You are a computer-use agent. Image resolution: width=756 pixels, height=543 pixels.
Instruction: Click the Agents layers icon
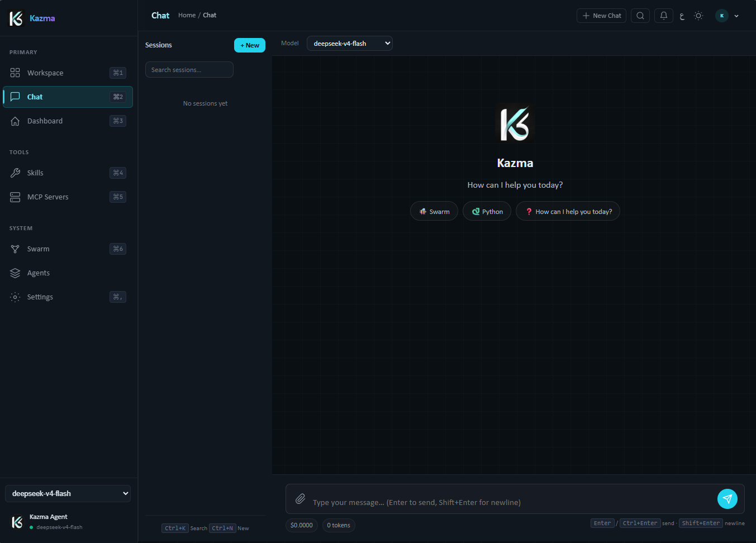[x=15, y=273]
